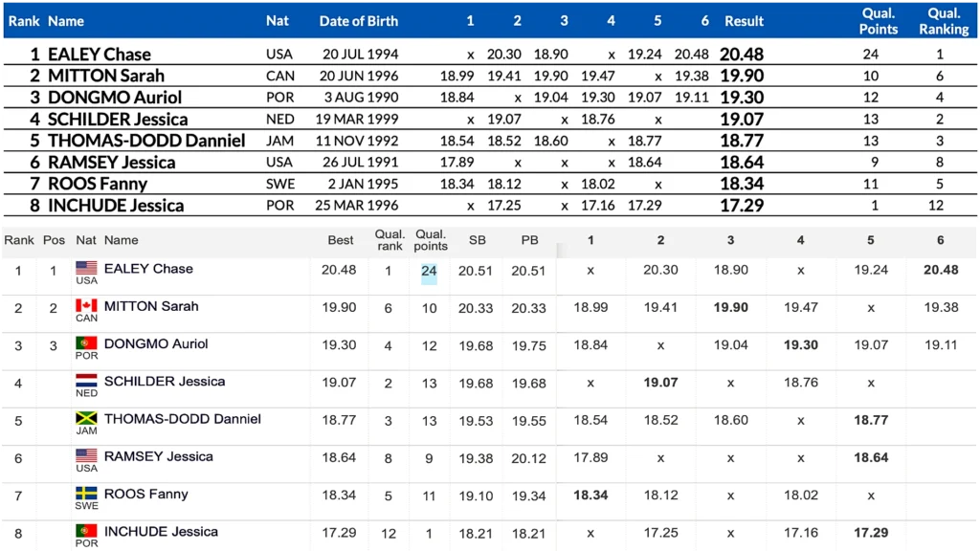Click the Best column header
This screenshot has width=980, height=551.
(341, 240)
